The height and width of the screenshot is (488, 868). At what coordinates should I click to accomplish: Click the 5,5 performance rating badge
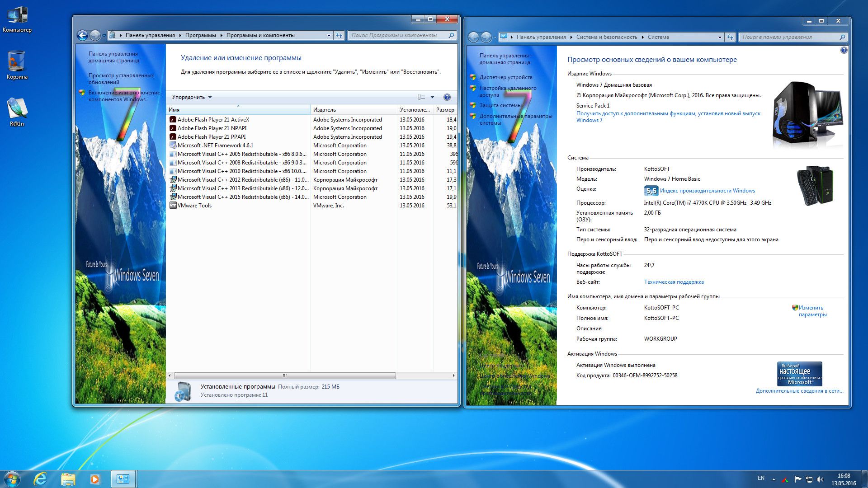tap(651, 191)
